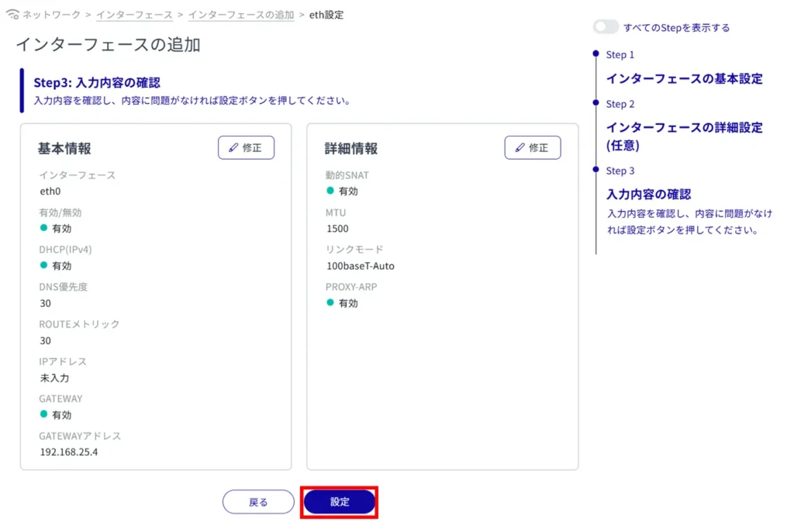Click green status dot under GATEWAY
The height and width of the screenshot is (532, 794).
pos(44,414)
